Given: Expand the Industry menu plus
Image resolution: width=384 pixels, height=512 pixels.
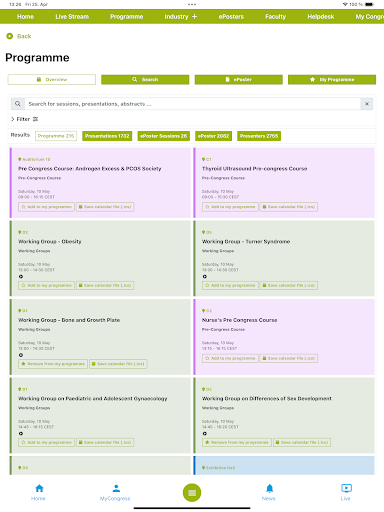Looking at the screenshot, I should point(194,17).
